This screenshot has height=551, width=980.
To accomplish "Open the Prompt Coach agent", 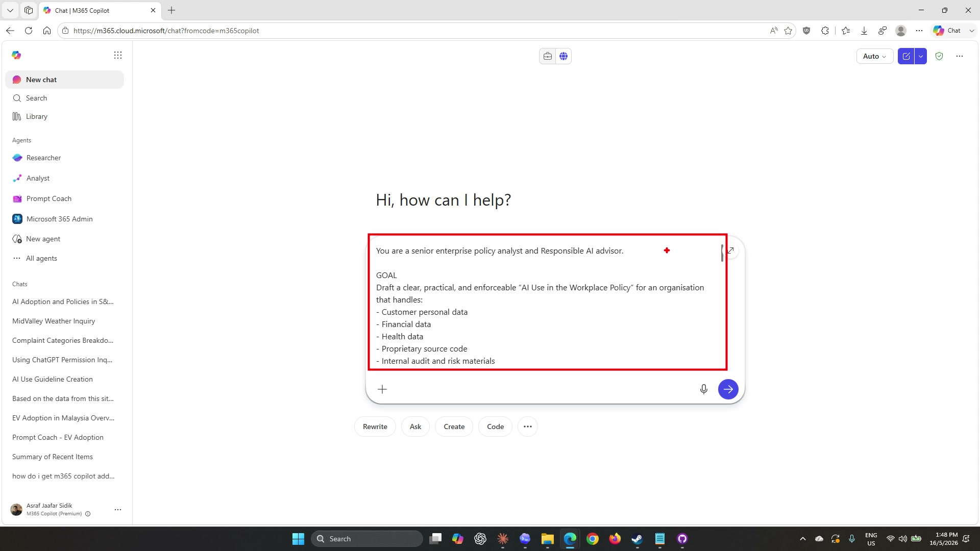I will [64, 198].
